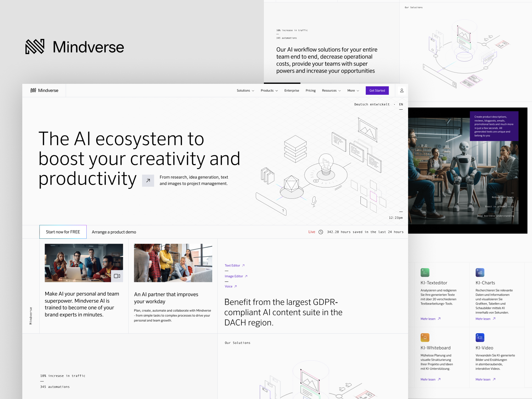532x399 pixels.
Task: Open the Products dropdown menu
Action: (269, 90)
